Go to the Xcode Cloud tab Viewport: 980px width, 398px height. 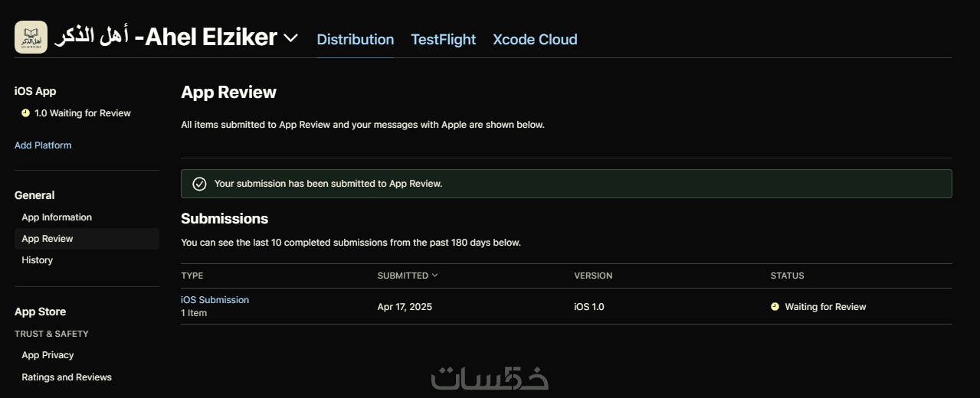pos(535,40)
